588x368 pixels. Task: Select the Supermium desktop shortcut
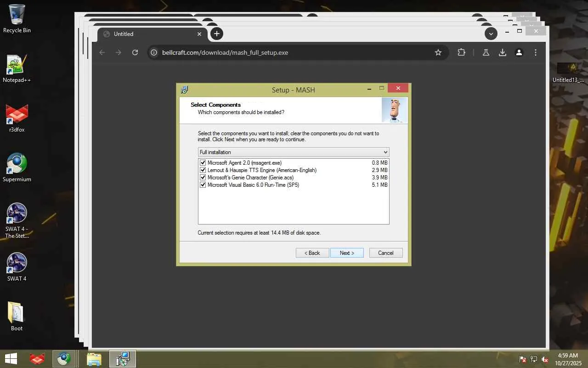tap(17, 168)
